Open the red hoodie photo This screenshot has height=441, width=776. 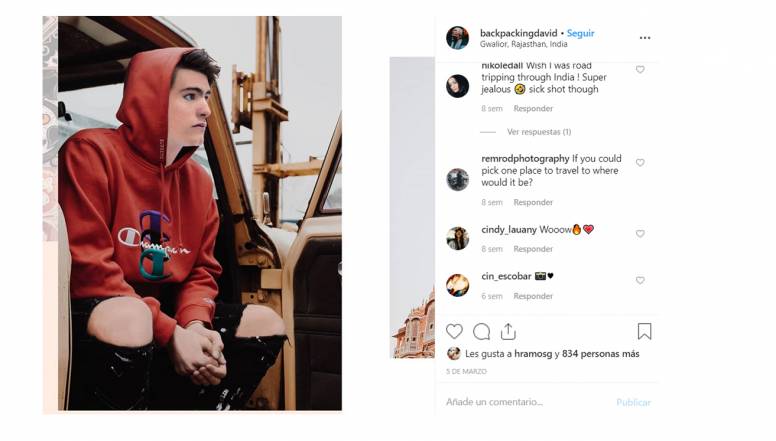[x=199, y=213]
